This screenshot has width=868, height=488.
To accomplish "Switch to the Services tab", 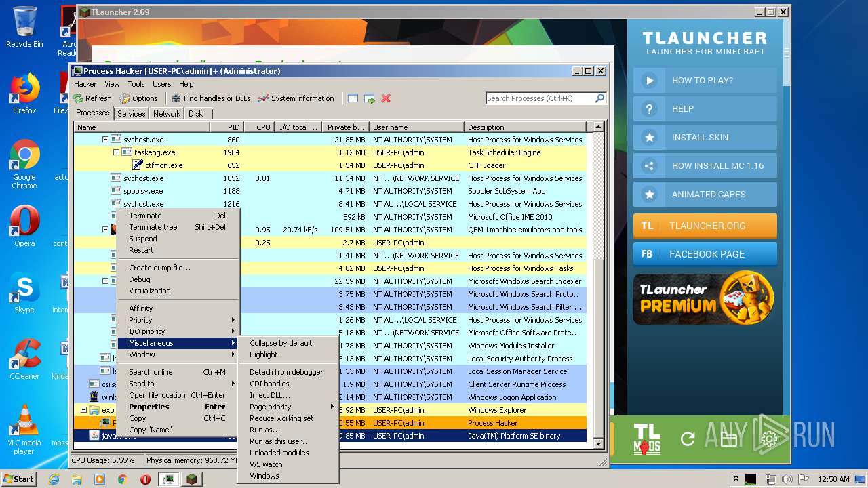I will [131, 114].
